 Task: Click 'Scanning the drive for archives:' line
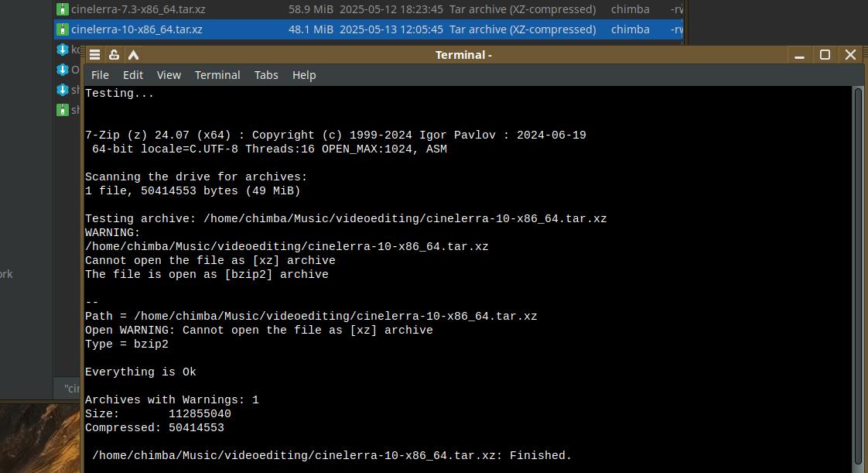click(196, 177)
